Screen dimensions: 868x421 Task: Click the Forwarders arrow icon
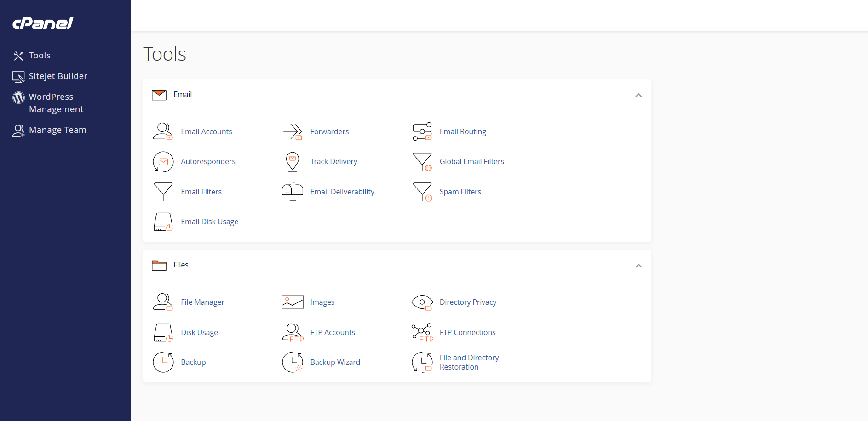point(293,132)
